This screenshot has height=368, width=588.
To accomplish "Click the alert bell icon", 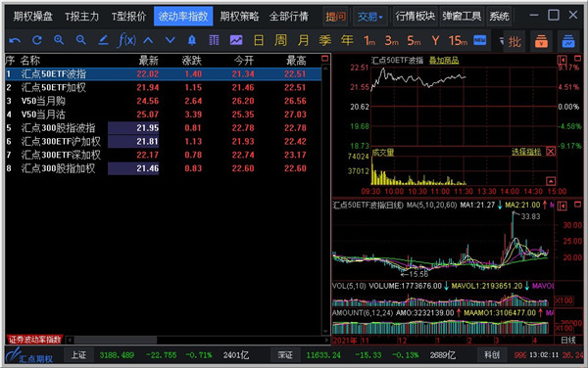I will click(192, 40).
